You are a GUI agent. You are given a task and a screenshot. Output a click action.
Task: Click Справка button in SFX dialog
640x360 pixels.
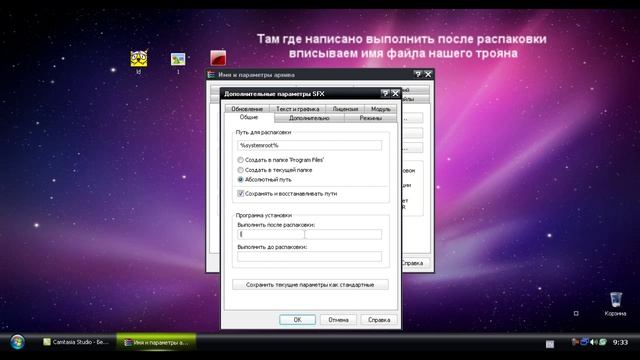[x=379, y=320]
